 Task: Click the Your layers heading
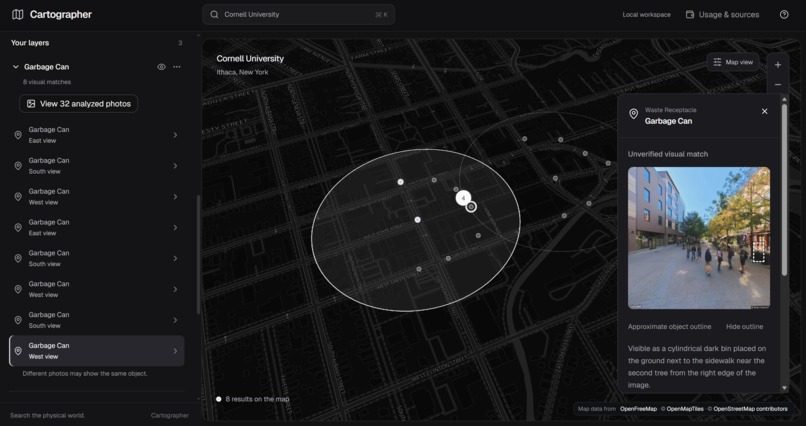30,43
